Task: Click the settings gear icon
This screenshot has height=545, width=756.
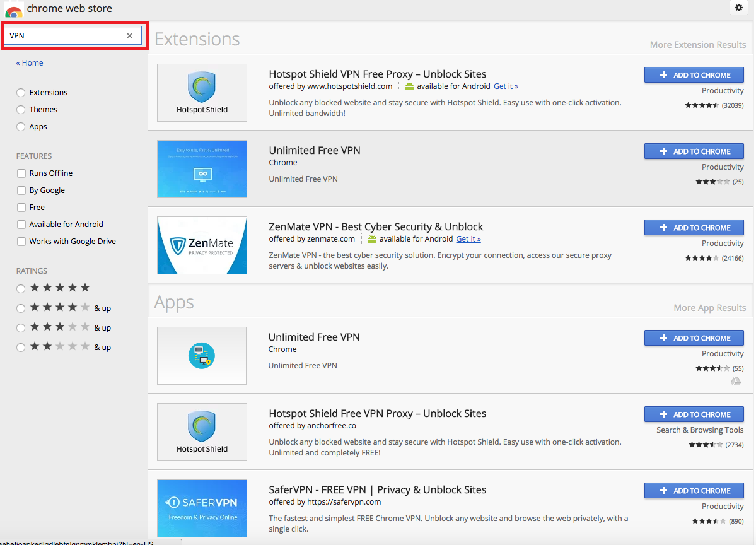Action: click(739, 8)
